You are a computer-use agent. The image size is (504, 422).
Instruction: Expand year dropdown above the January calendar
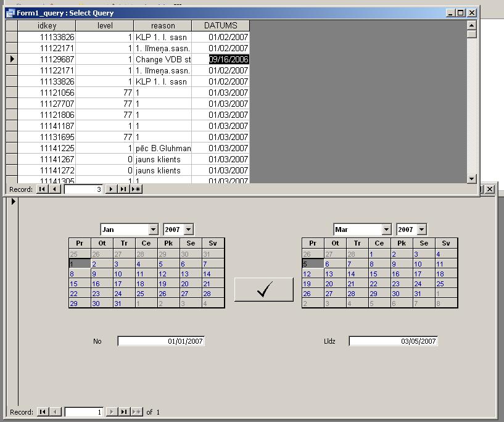tap(189, 230)
